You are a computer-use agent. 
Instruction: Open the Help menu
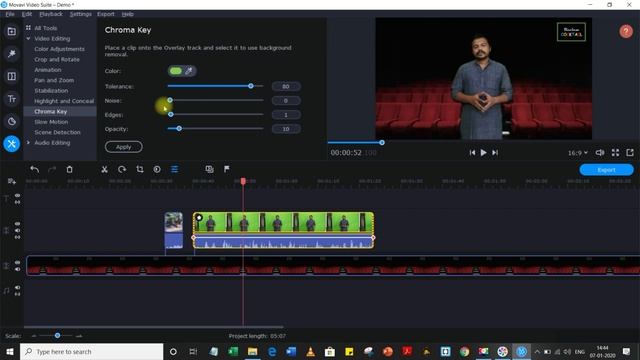coord(127,14)
